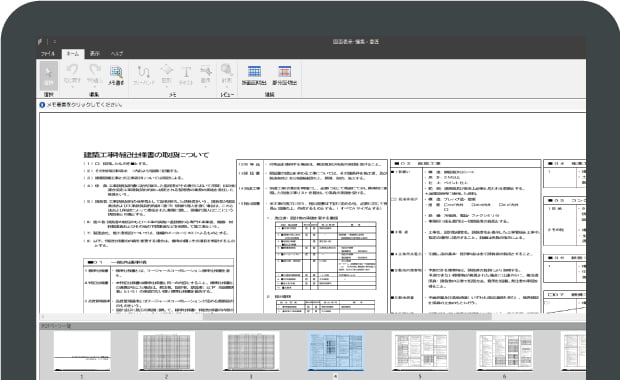
Task: Select page thumbnail 6
Action: (505, 351)
